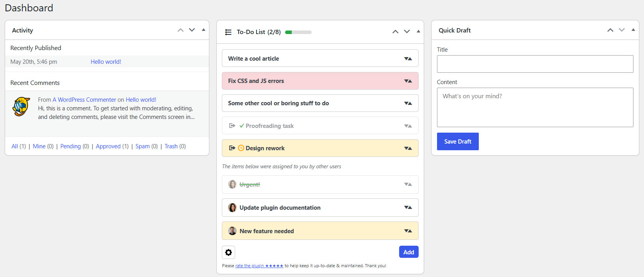The image size is (644, 277).
Task: Move Quick Draft widget down
Action: point(622,30)
